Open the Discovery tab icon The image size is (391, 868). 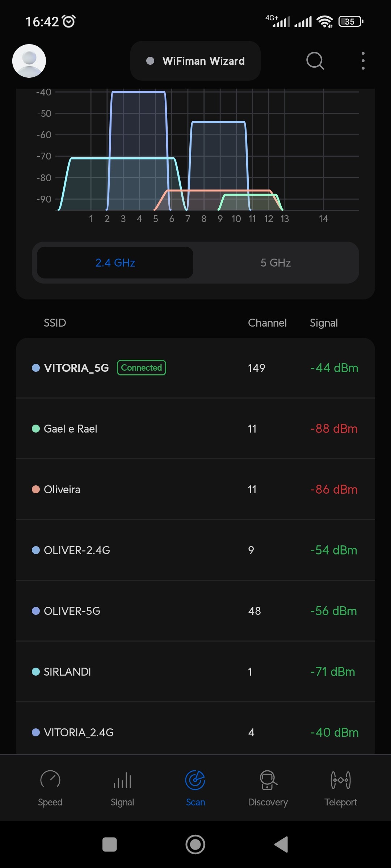[268, 780]
